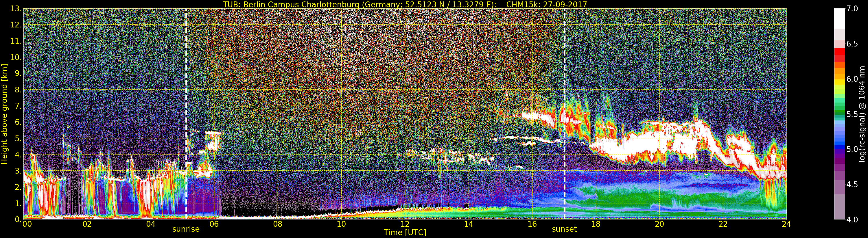Select the 'Height above ground [km]' axis label
The width and height of the screenshot is (868, 238).
click(4, 114)
